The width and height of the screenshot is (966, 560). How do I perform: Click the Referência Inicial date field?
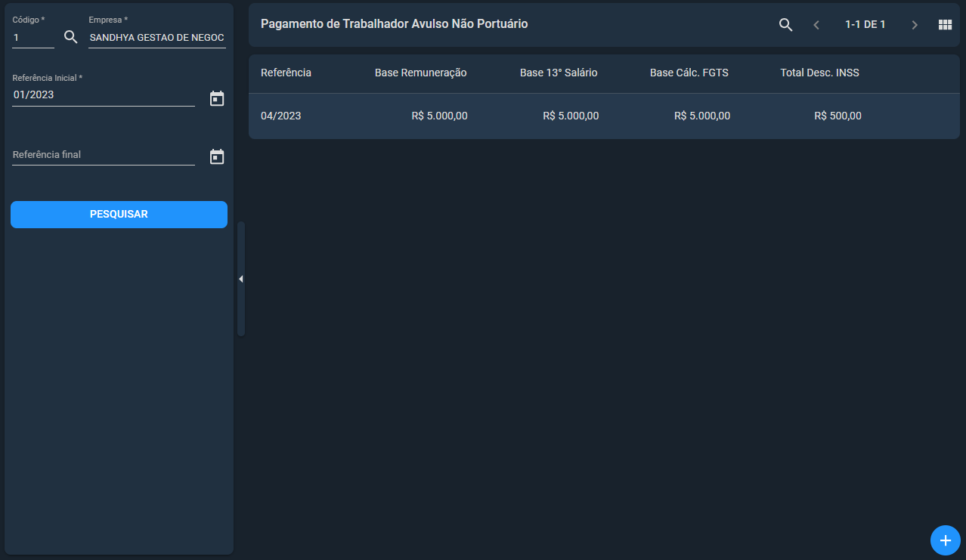tap(104, 95)
